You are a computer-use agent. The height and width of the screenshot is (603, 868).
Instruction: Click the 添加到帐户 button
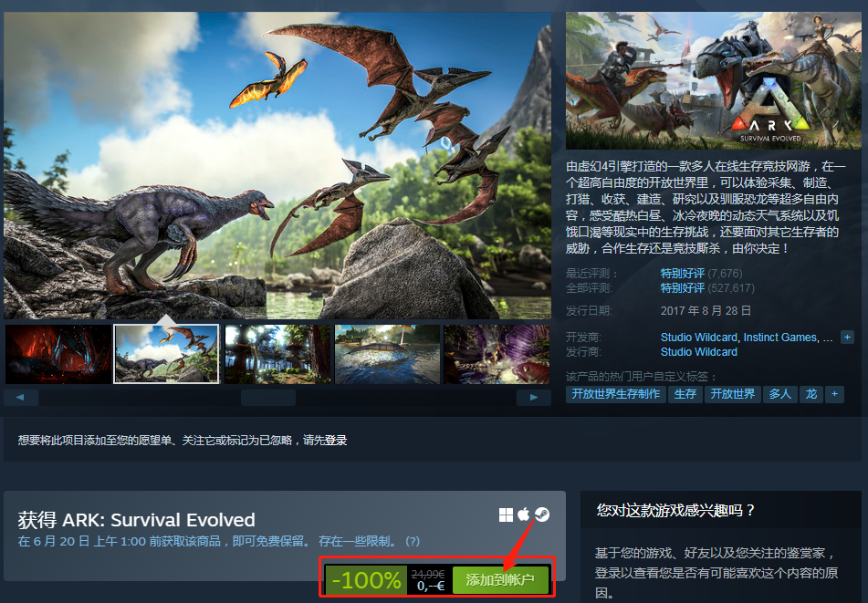[500, 580]
